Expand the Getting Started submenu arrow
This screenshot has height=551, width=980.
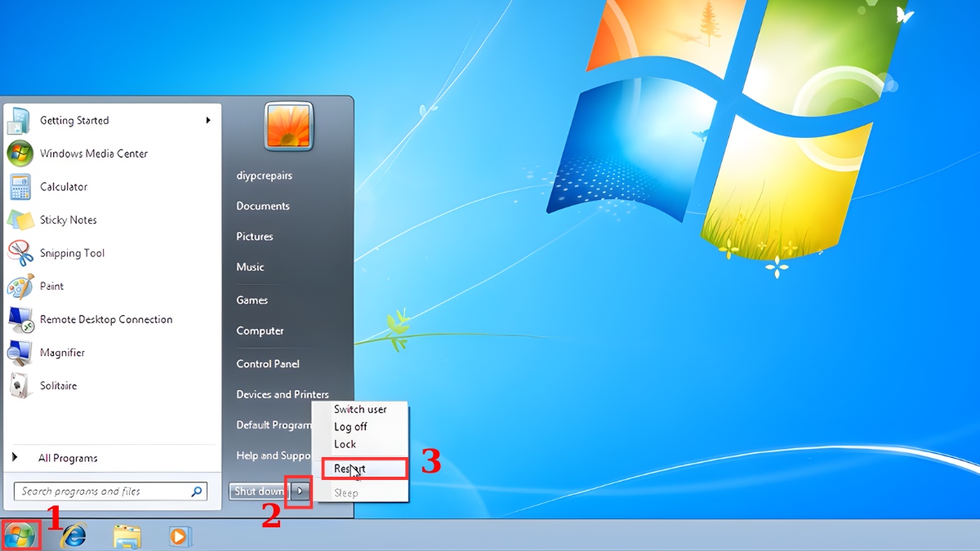[209, 120]
